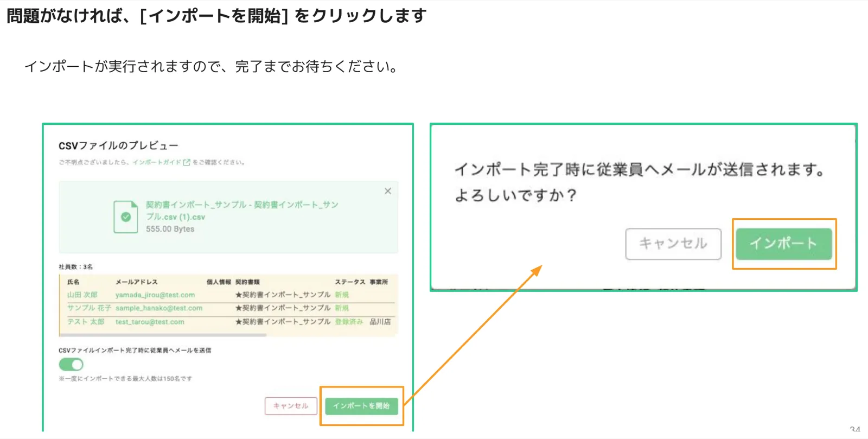Click the green インポート confirm button
868x439 pixels.
(x=784, y=244)
